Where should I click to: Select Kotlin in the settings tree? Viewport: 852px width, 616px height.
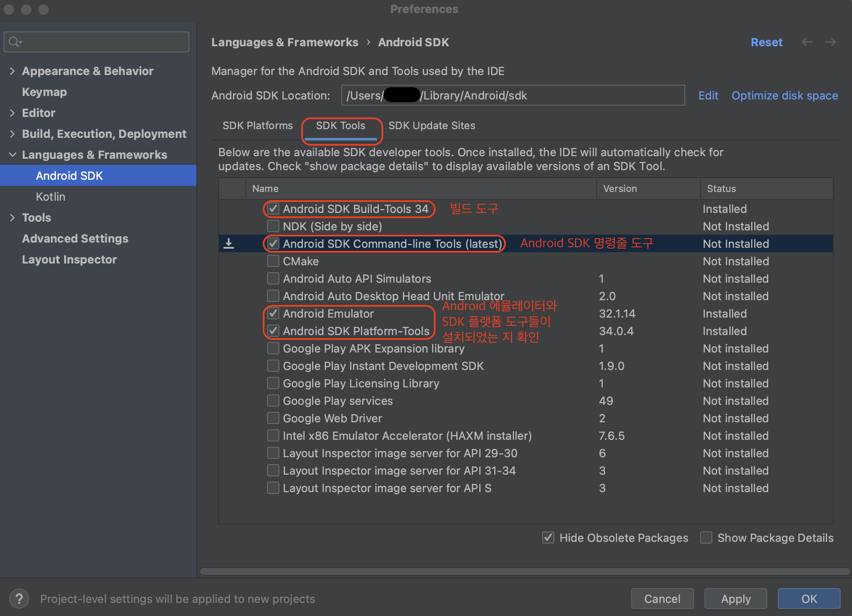[x=51, y=197]
